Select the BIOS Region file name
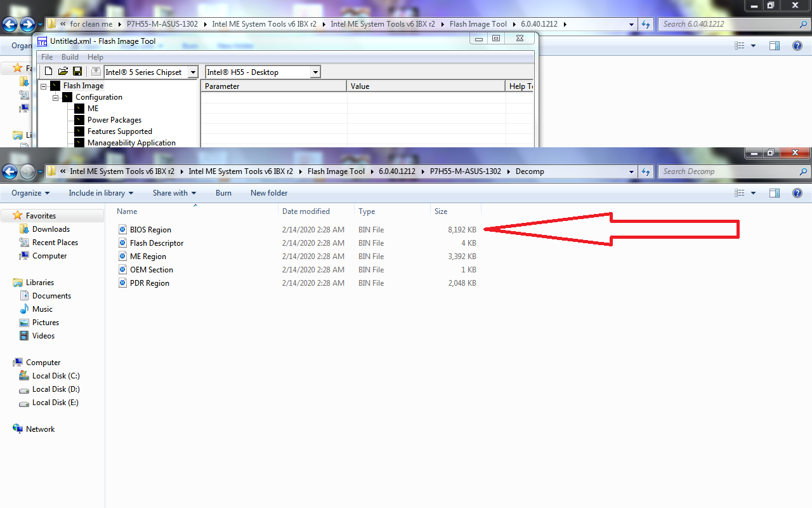812x508 pixels. point(150,230)
